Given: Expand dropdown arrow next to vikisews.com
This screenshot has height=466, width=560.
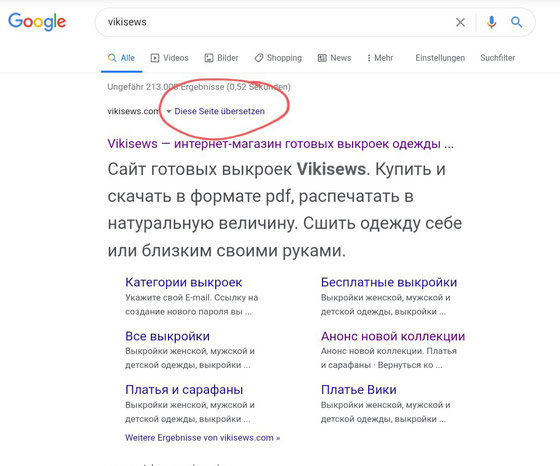Looking at the screenshot, I should click(x=169, y=111).
